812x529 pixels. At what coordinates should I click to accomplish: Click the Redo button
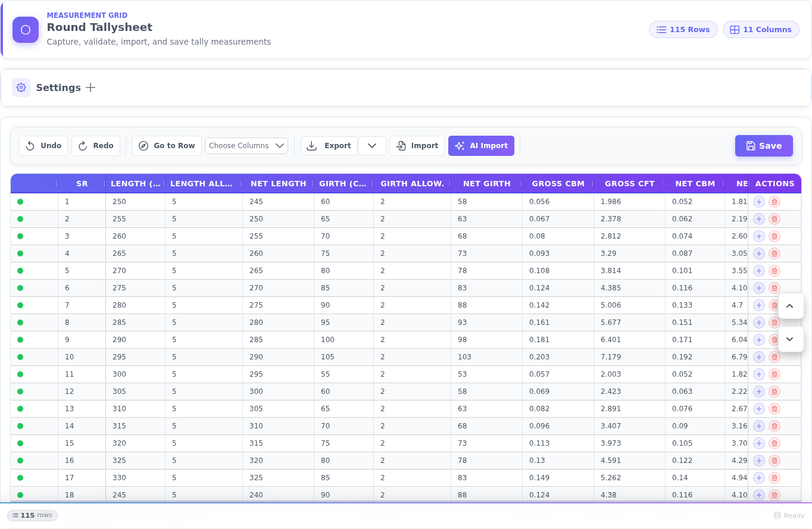[96, 146]
